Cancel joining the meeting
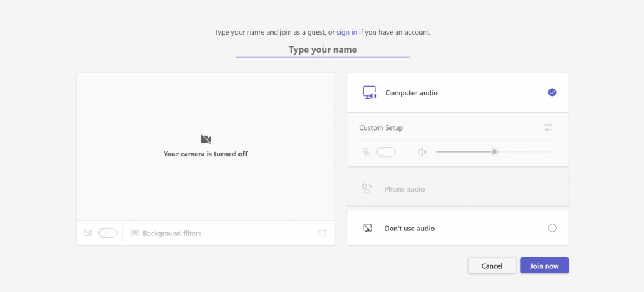Image resolution: width=644 pixels, height=292 pixels. pyautogui.click(x=492, y=266)
